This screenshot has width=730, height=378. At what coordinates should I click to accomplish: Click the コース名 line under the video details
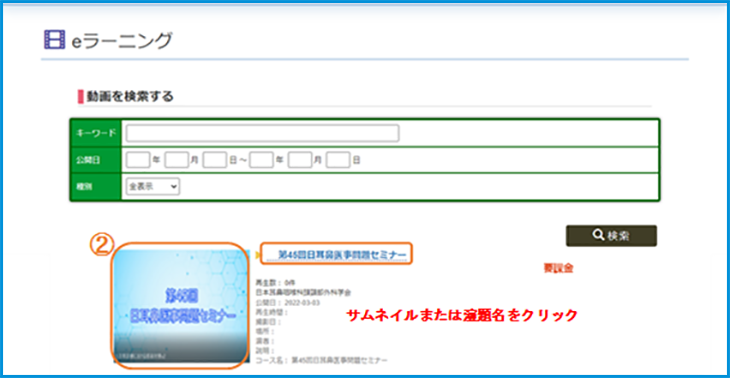tap(321, 360)
